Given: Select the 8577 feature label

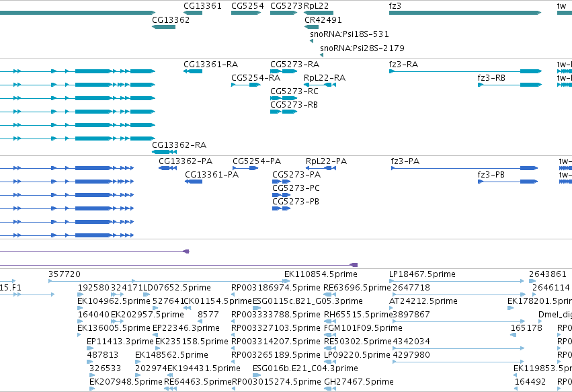Looking at the screenshot, I should (208, 315).
